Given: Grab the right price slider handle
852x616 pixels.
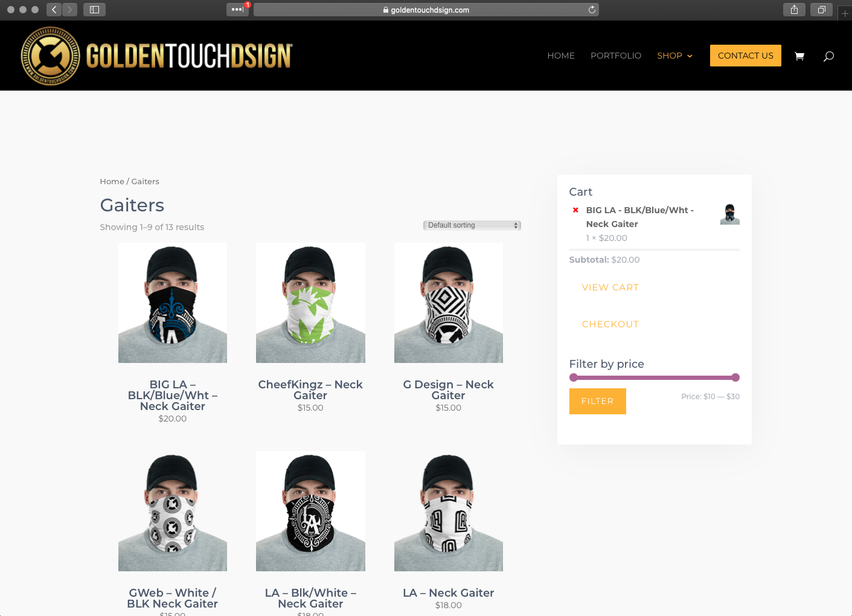Looking at the screenshot, I should (x=735, y=377).
